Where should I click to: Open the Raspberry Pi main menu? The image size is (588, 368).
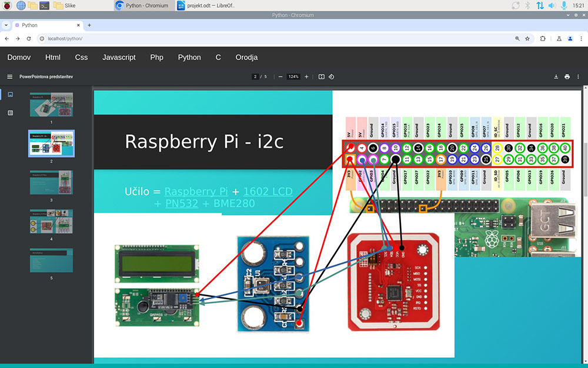coord(7,5)
